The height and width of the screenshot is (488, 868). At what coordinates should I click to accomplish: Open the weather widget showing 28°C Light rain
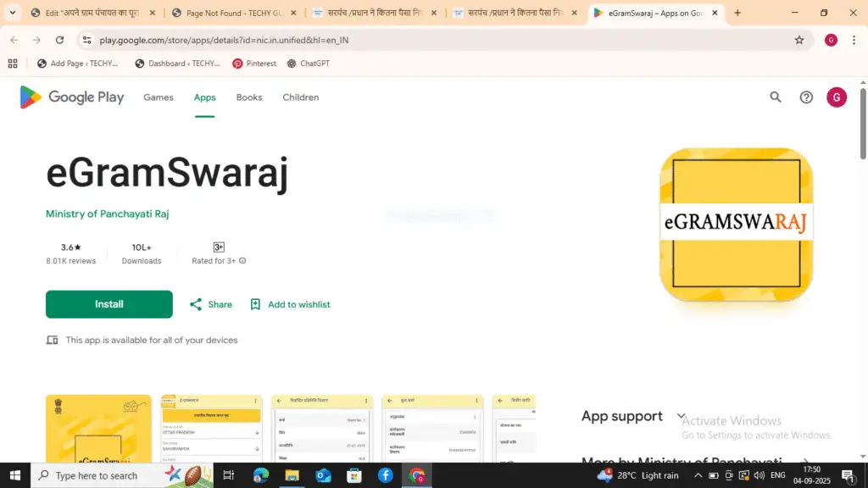tap(637, 475)
